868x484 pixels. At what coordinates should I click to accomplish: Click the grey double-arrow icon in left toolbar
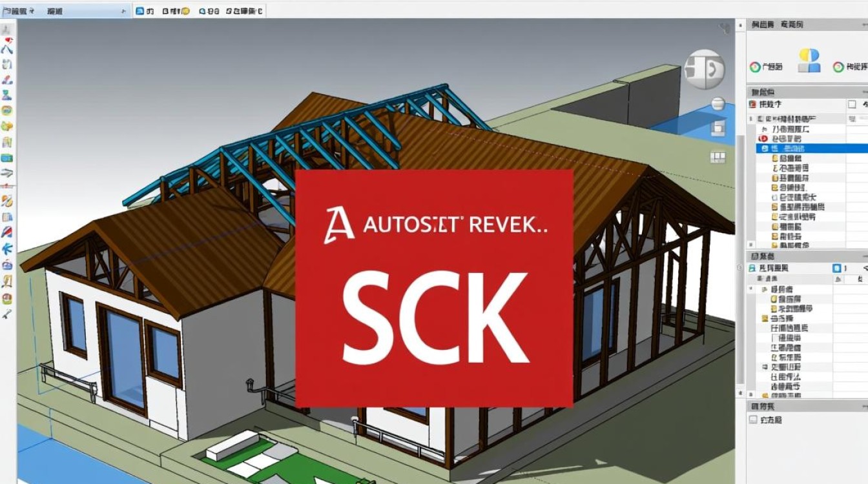click(x=7, y=173)
